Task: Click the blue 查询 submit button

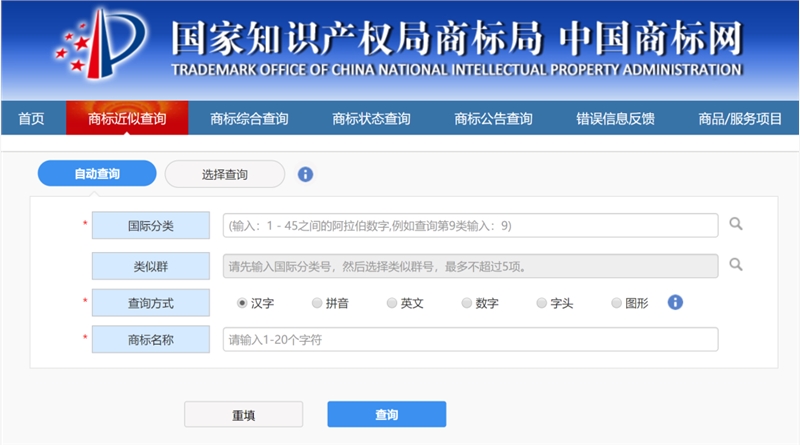Action: 387,414
